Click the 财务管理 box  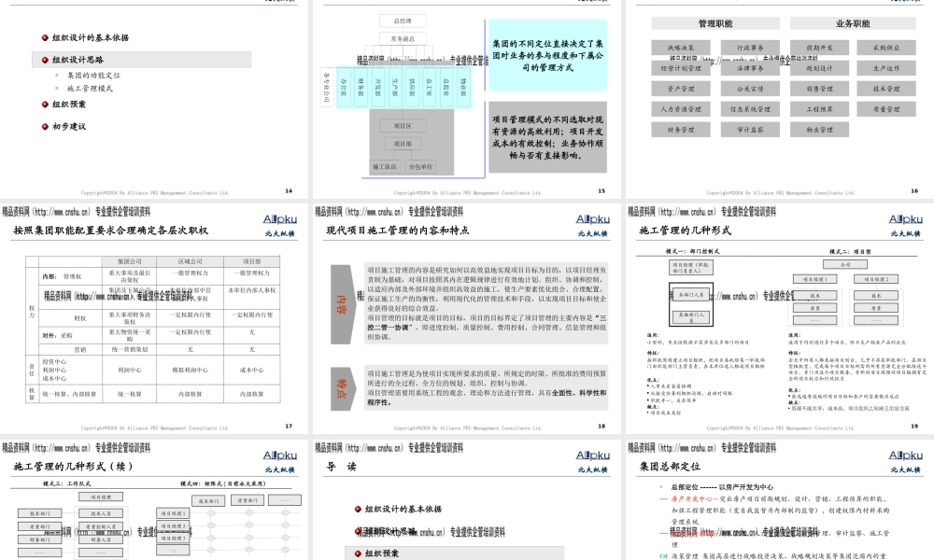tap(681, 129)
